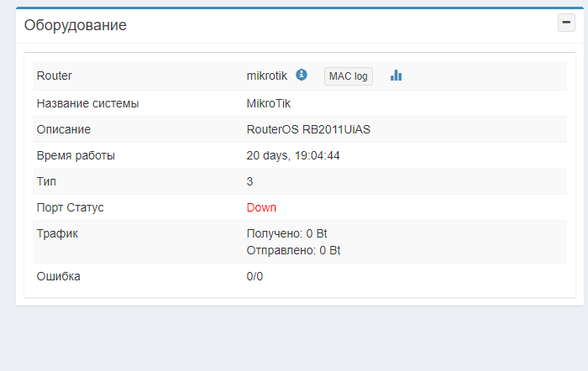Screen dimensions: 588x371
Task: Click the mikrotik router name
Action: (266, 76)
